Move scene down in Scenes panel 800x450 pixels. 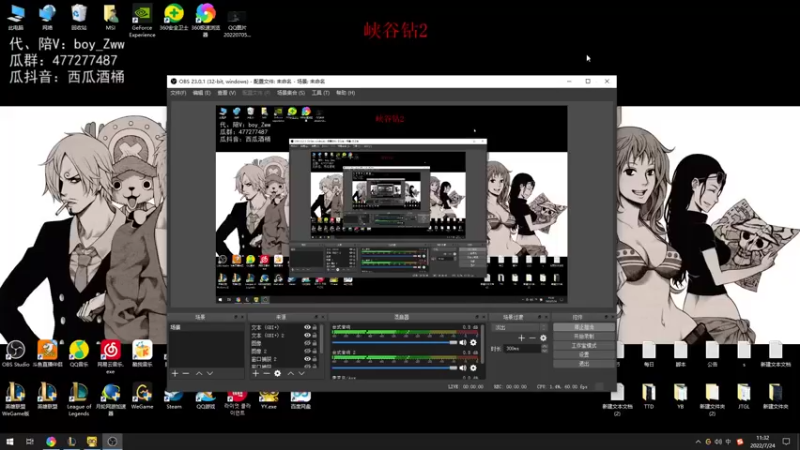(210, 373)
